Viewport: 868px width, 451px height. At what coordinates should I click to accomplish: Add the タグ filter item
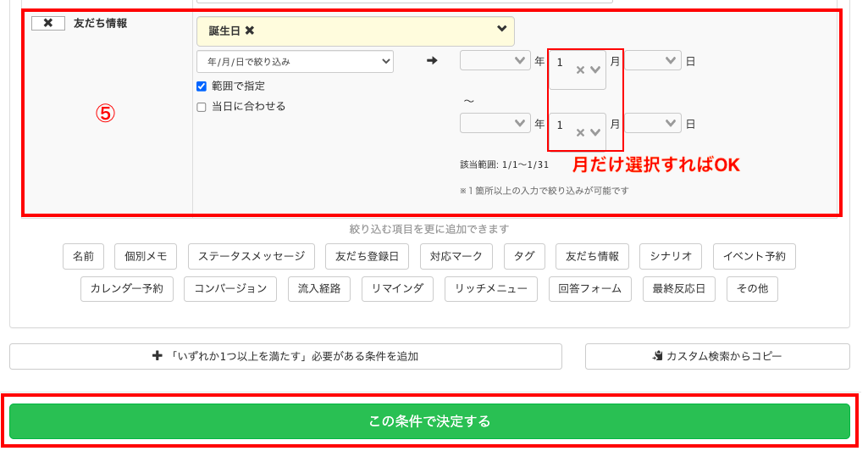524,257
